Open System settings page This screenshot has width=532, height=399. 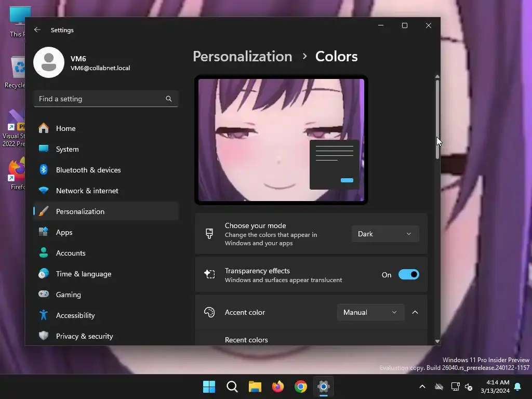click(106, 149)
